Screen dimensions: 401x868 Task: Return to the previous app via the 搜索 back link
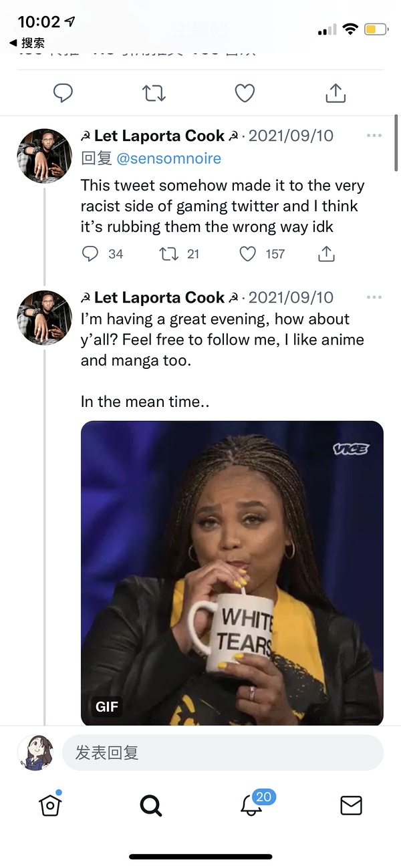click(x=27, y=43)
